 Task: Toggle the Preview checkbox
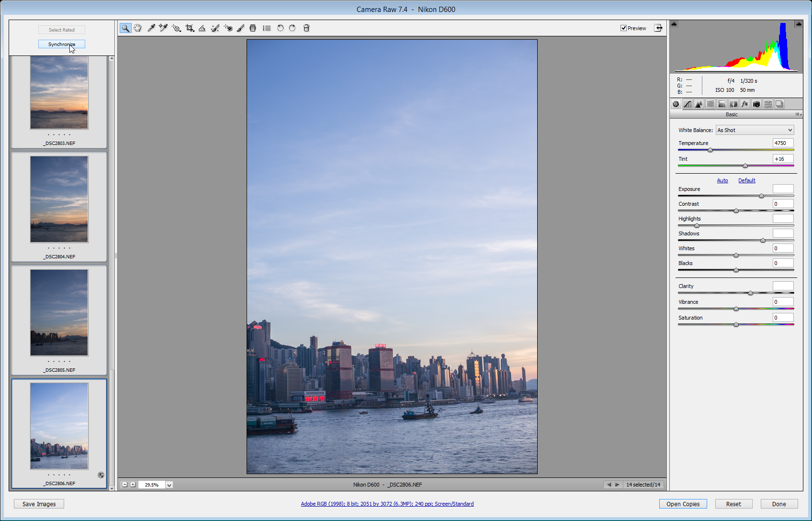[x=623, y=28]
